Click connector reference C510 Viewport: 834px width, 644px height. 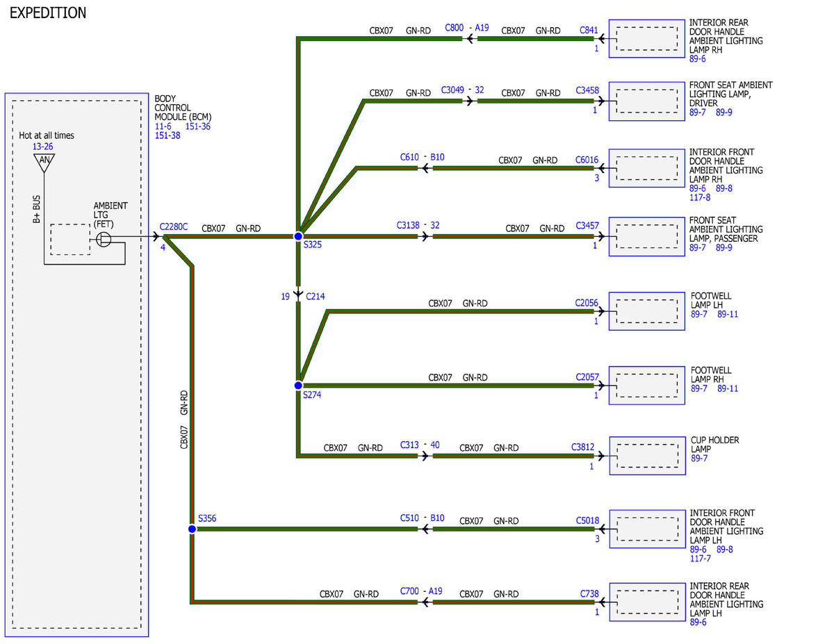[x=409, y=518]
